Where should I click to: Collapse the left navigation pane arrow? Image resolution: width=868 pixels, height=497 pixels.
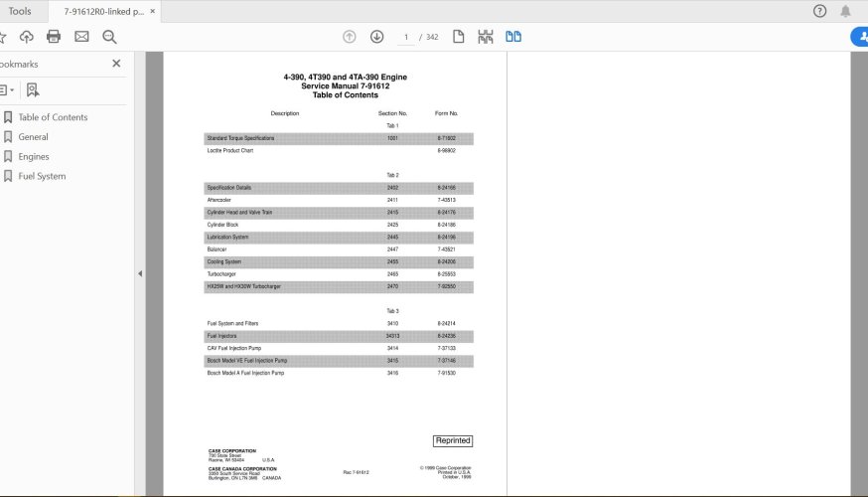tap(139, 273)
